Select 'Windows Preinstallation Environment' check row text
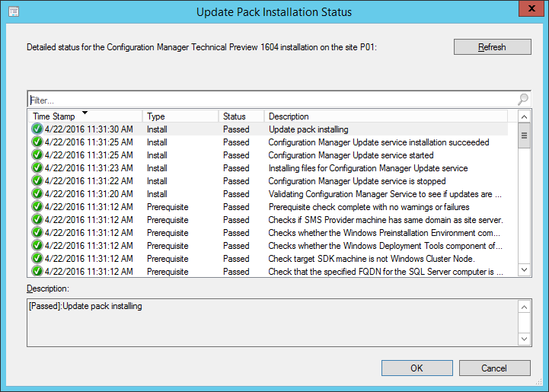This screenshot has height=392, width=549. click(384, 233)
